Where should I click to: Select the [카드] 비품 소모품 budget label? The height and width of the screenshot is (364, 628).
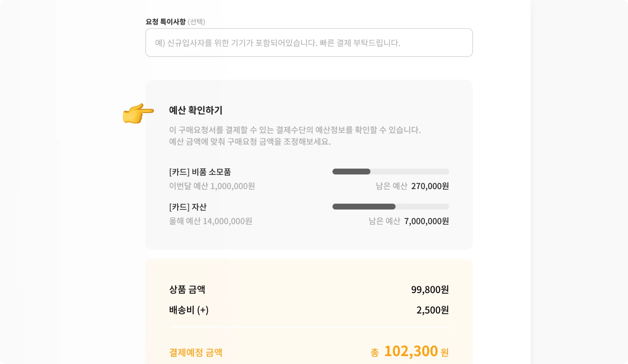(x=200, y=172)
